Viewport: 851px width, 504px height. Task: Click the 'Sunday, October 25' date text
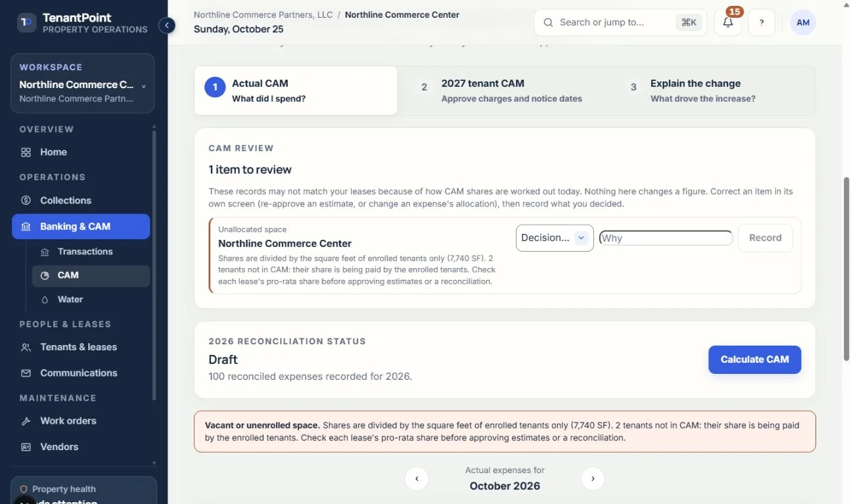(x=237, y=29)
